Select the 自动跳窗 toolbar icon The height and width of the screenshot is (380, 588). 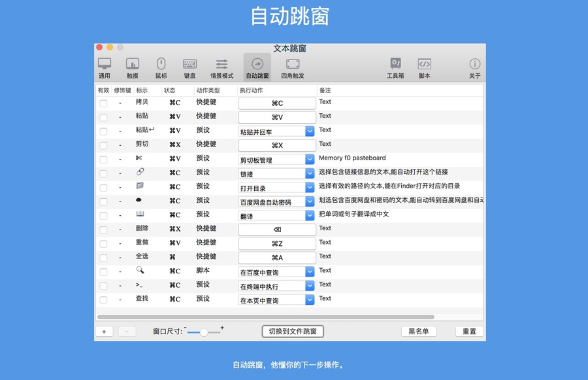tap(257, 68)
